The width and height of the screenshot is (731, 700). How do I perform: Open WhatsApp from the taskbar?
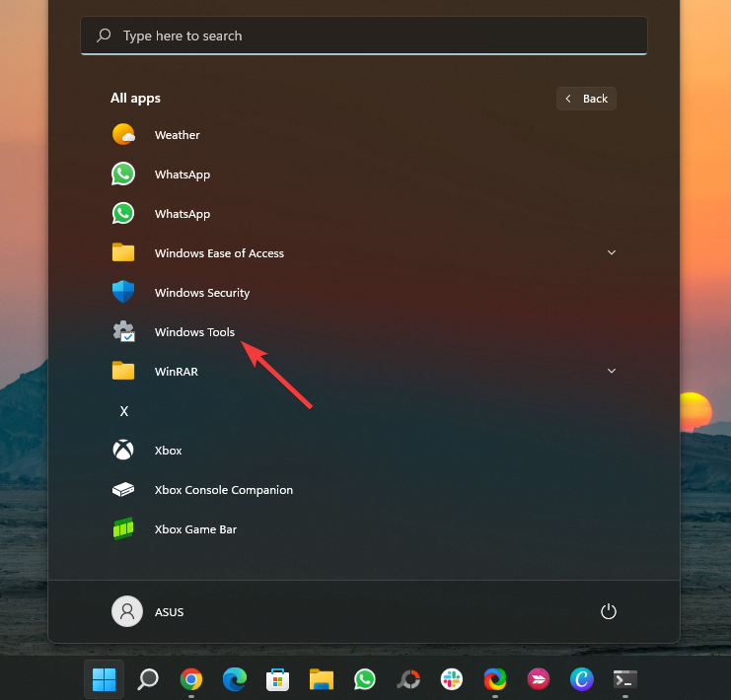point(365,679)
